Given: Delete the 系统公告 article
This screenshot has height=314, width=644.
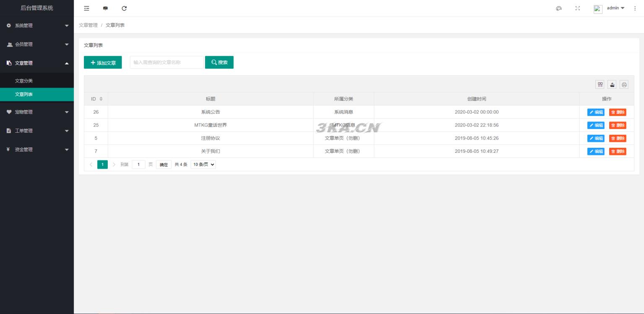Looking at the screenshot, I should pyautogui.click(x=618, y=112).
